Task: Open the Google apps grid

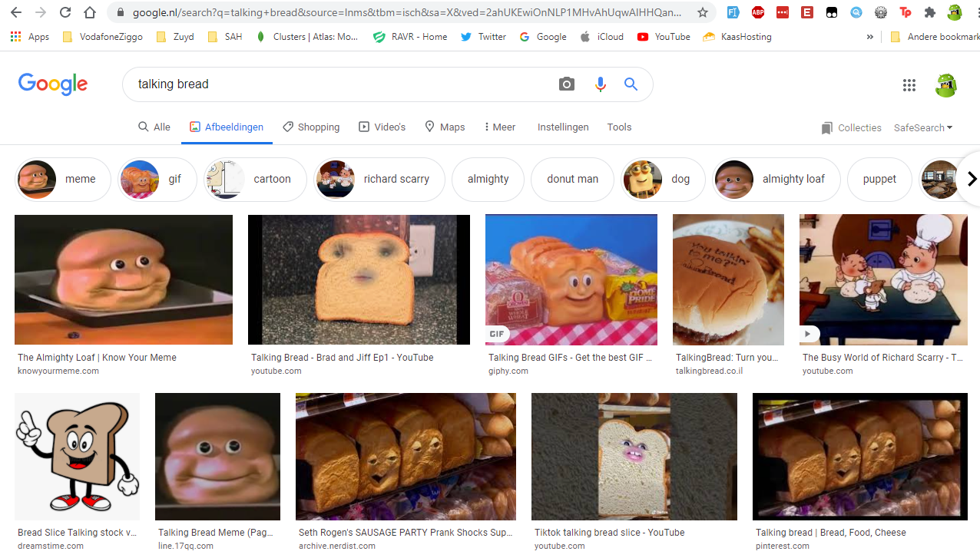Action: (909, 85)
